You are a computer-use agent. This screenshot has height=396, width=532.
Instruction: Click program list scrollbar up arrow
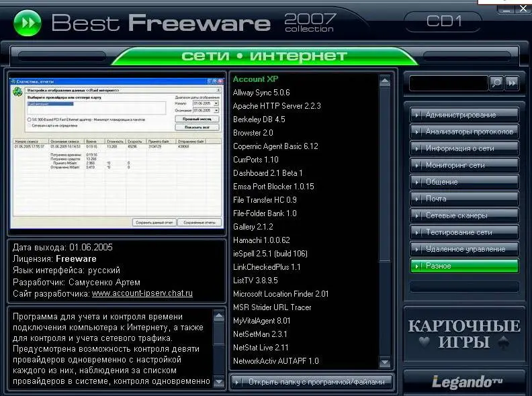click(385, 81)
